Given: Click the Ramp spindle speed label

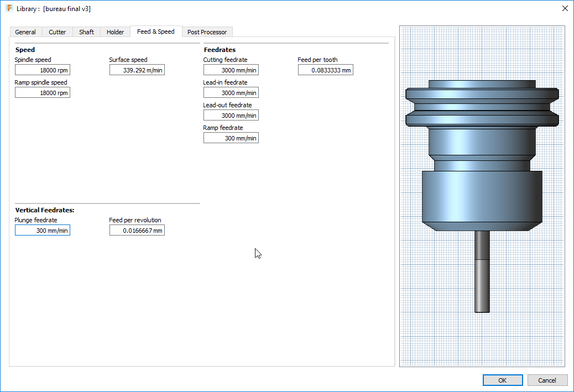Looking at the screenshot, I should click(41, 82).
